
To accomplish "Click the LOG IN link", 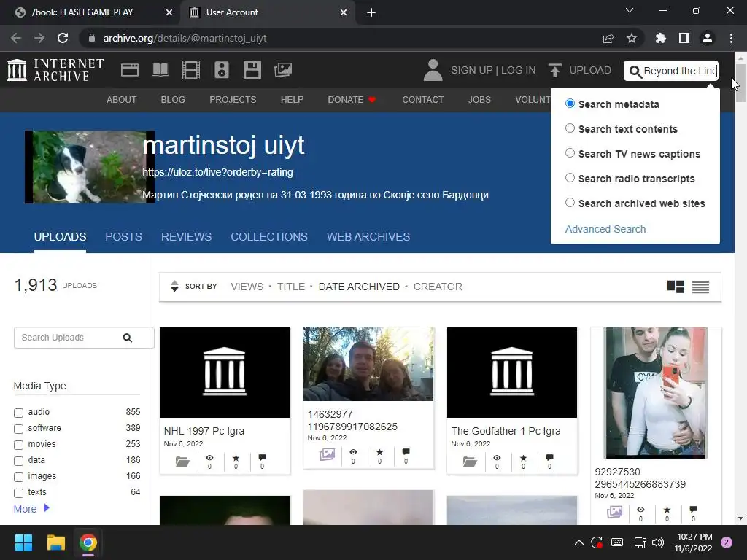I will click(519, 70).
